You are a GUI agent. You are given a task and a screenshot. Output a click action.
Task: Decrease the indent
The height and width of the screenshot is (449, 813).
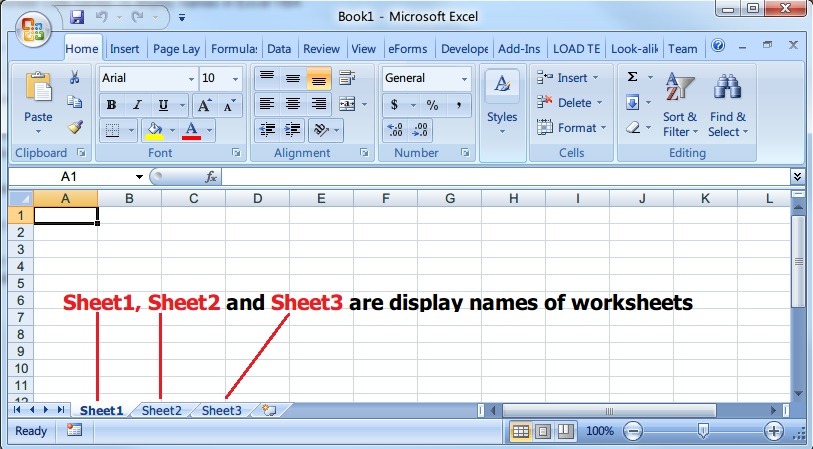(267, 130)
